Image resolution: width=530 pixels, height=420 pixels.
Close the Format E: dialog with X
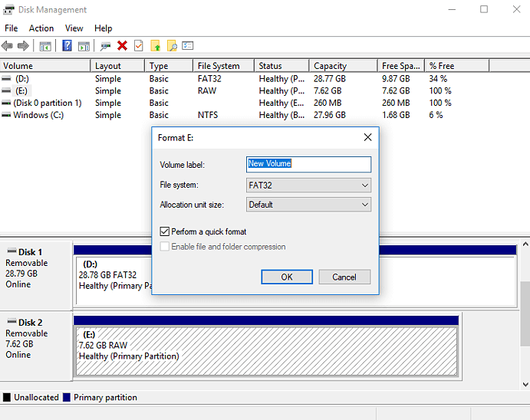pos(367,137)
